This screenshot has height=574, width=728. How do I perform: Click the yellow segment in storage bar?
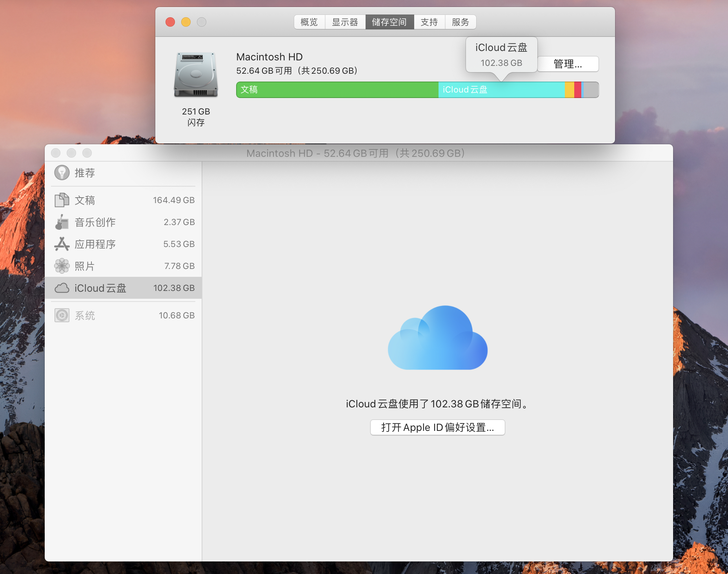pyautogui.click(x=569, y=90)
